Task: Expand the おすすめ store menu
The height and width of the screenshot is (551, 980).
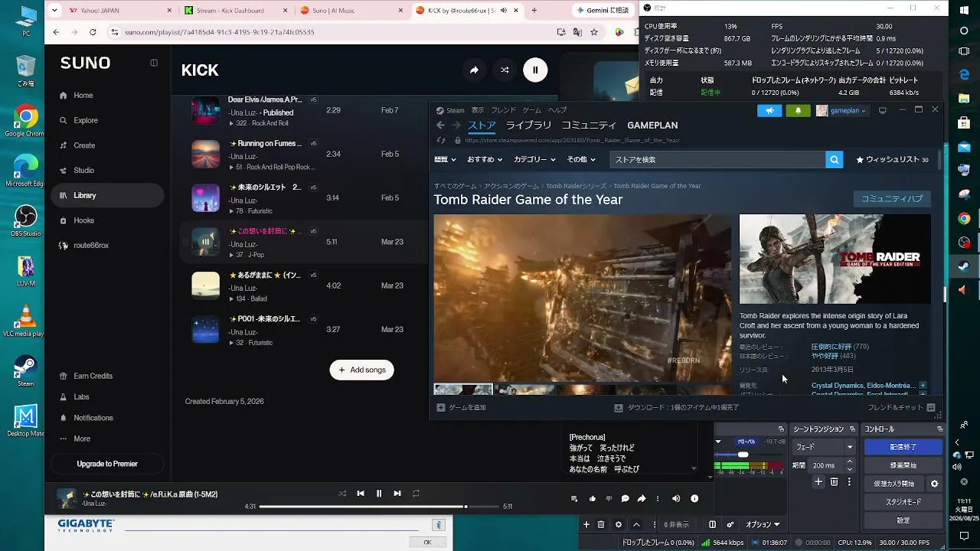Action: click(x=485, y=159)
